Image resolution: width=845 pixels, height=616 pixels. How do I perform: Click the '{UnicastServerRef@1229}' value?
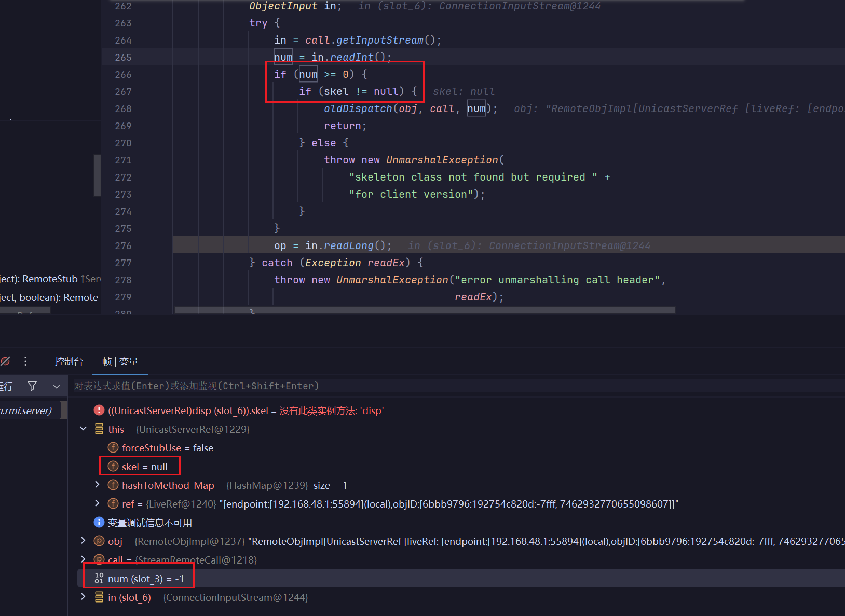193,429
